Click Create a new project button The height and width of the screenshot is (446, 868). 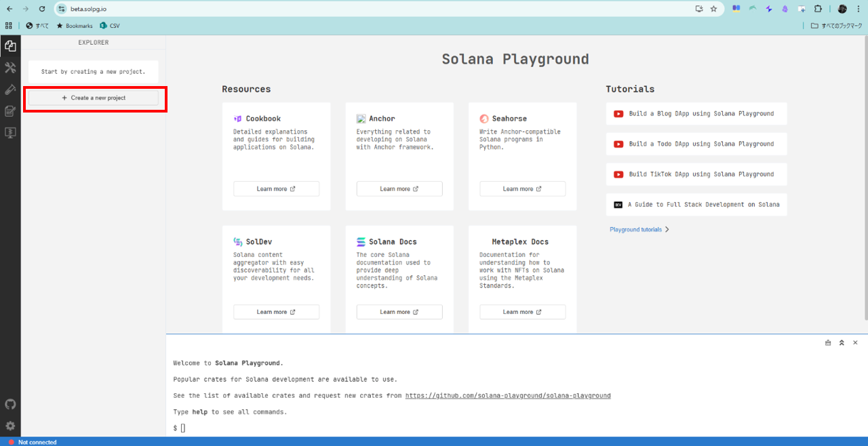(x=94, y=98)
